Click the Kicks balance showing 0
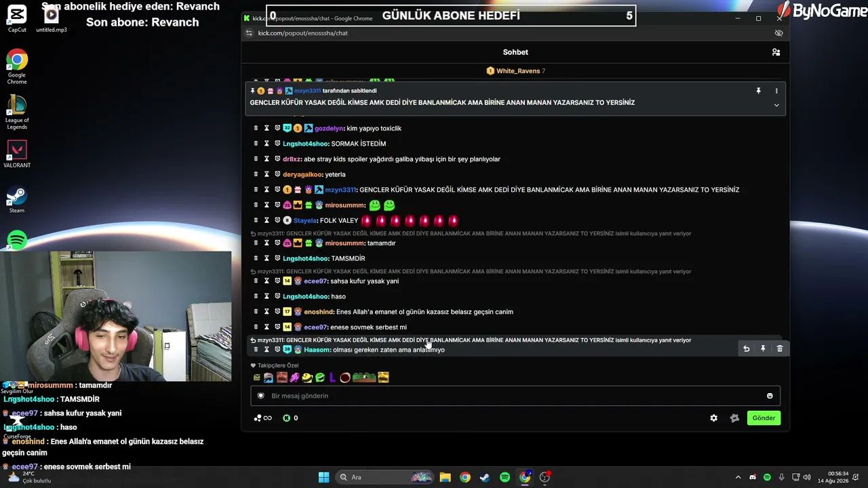Screen dimensions: 868x488 tap(290, 418)
